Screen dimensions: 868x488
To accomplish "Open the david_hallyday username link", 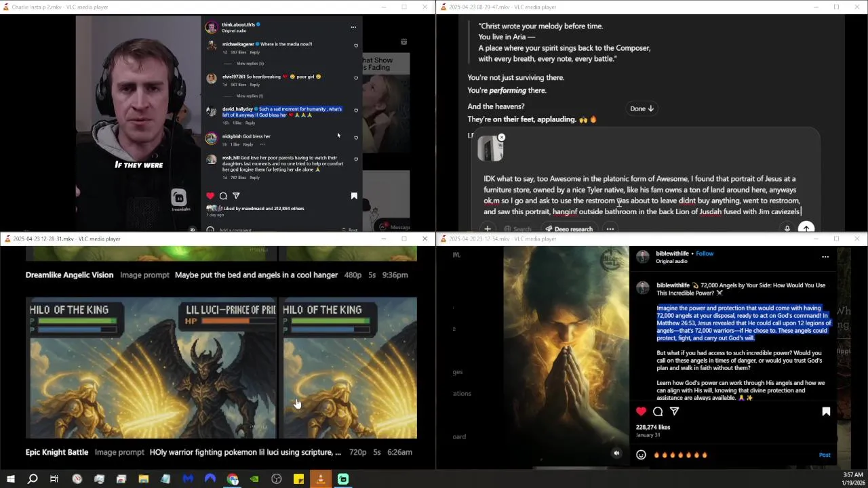I will point(237,109).
